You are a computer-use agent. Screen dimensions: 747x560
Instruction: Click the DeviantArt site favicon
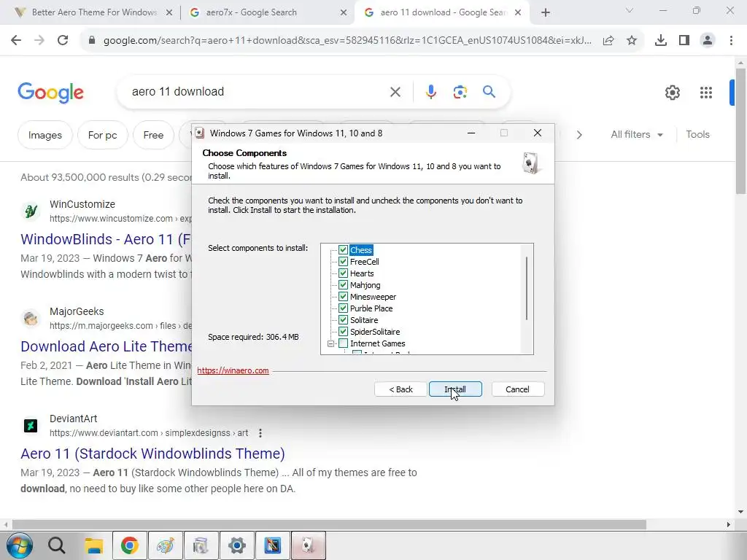pyautogui.click(x=31, y=425)
